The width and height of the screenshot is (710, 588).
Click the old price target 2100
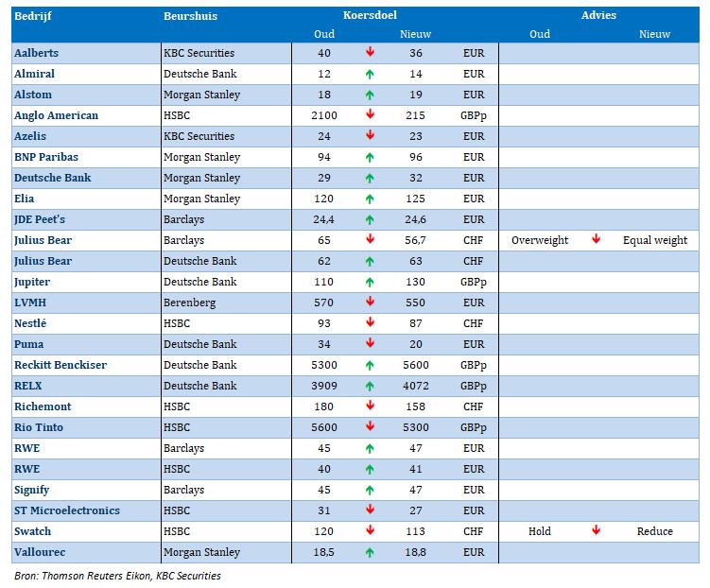tap(324, 115)
